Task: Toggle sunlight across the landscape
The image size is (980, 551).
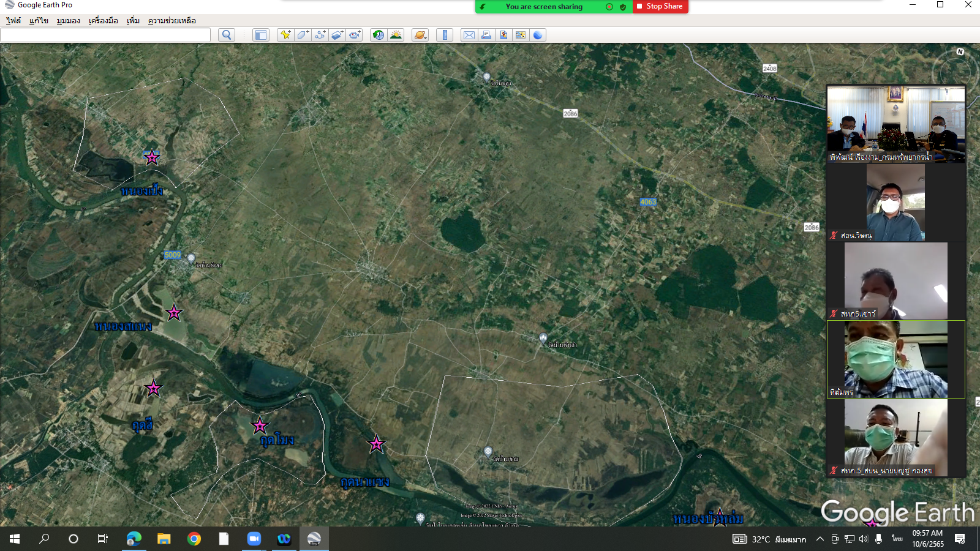Action: click(396, 35)
